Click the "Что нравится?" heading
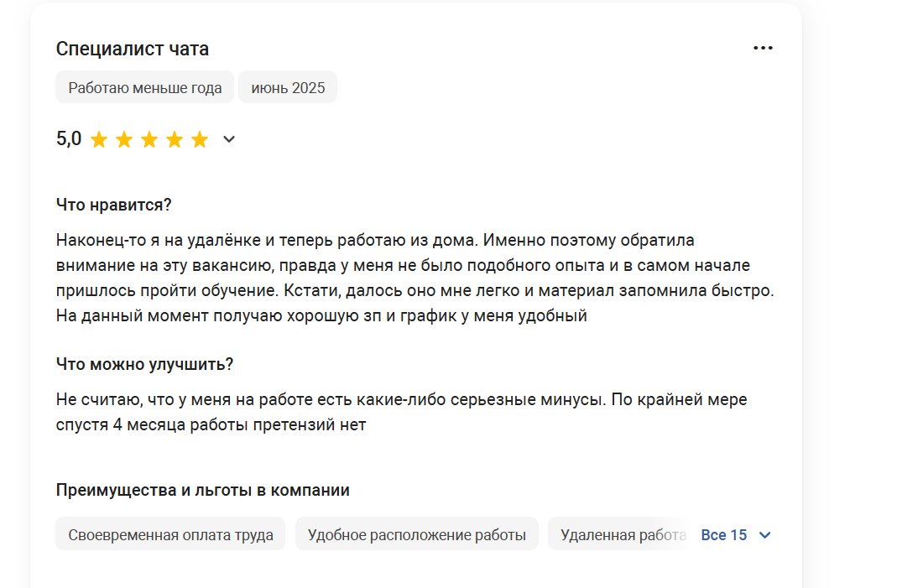The image size is (902, 588). pyautogui.click(x=114, y=205)
